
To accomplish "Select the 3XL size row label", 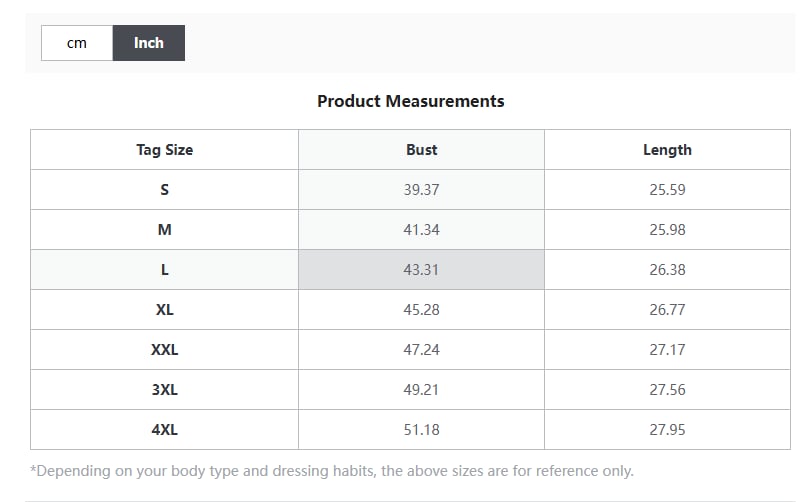I will pyautogui.click(x=164, y=390).
